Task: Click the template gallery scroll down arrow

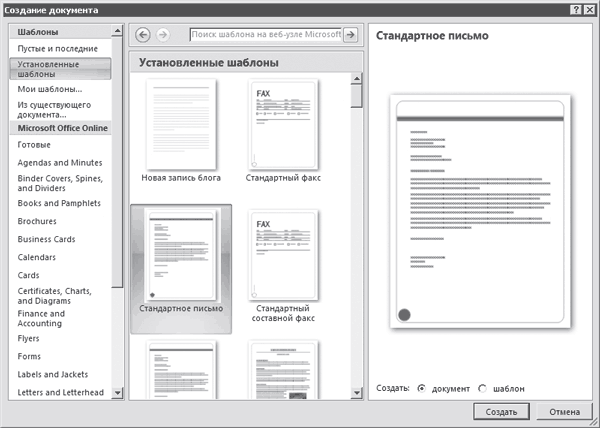Action: point(356,393)
